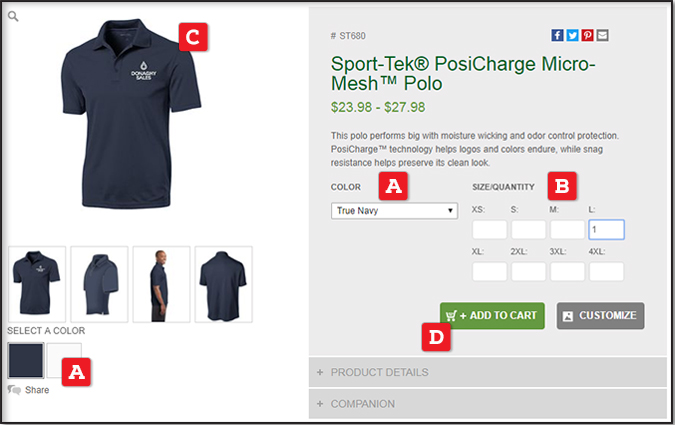Click the Share speech bubble icon
Viewport: 675px width, 425px height.
[x=14, y=390]
